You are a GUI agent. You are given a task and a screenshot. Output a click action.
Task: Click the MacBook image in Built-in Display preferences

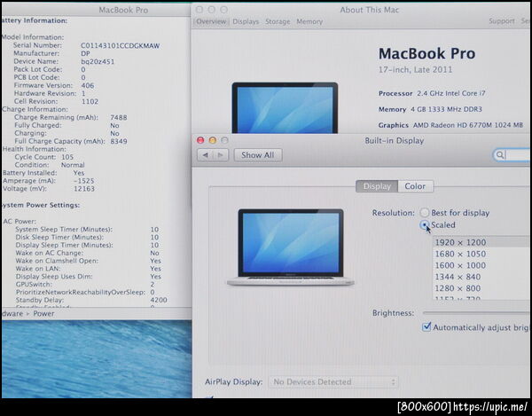click(291, 247)
